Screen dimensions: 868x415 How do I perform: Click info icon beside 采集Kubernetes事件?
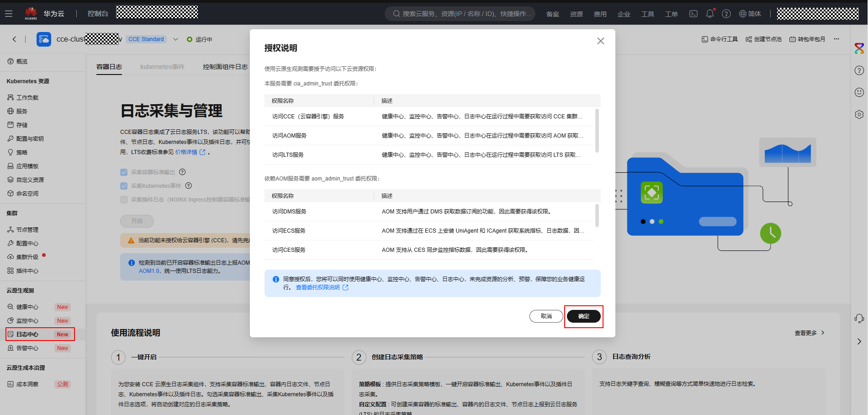pyautogui.click(x=189, y=186)
